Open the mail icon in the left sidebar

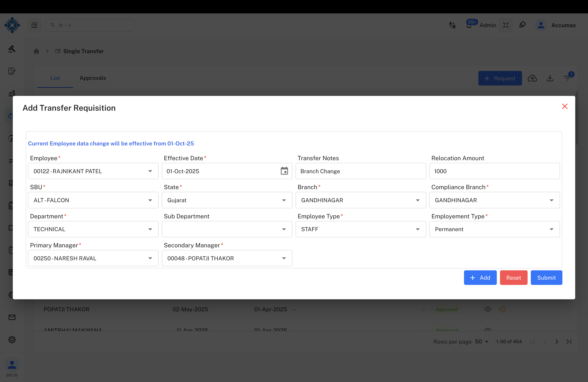click(x=12, y=317)
